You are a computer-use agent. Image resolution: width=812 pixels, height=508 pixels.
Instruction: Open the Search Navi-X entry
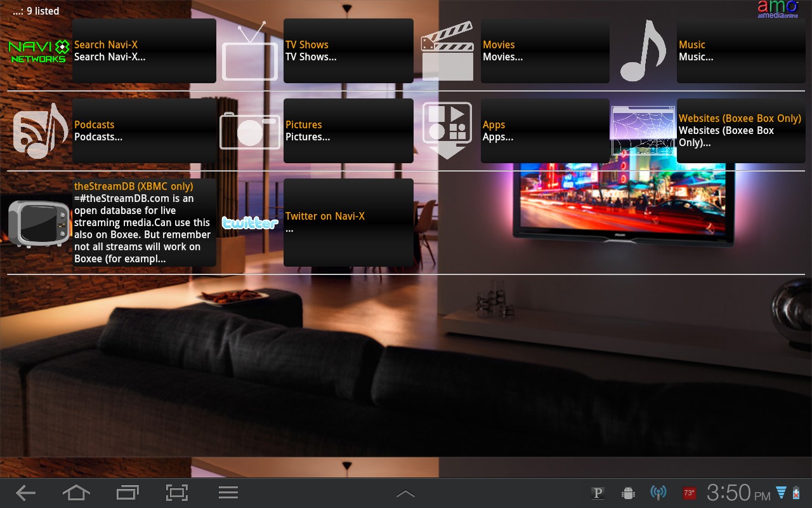tap(144, 51)
